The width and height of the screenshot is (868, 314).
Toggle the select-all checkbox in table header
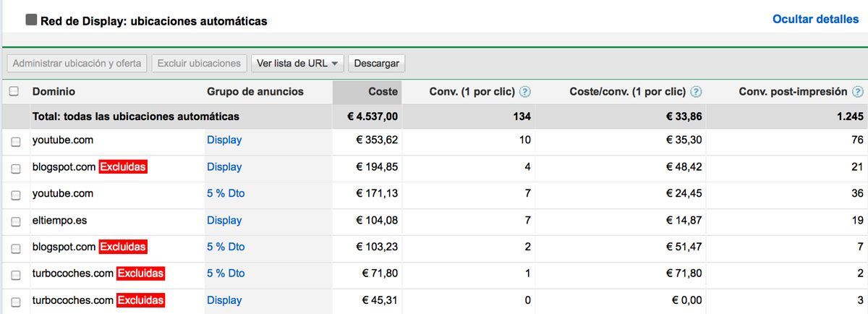(14, 92)
